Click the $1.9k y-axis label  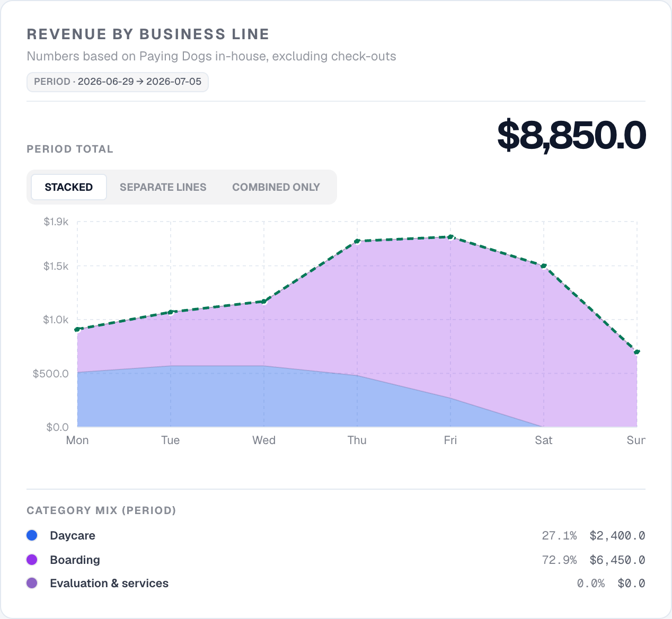(56, 222)
